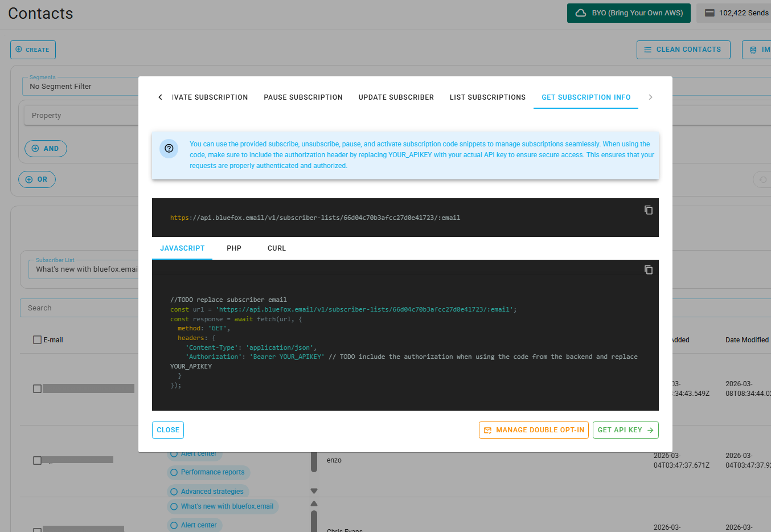
Task: Click the question mark icon in the info banner
Action: pyautogui.click(x=169, y=148)
